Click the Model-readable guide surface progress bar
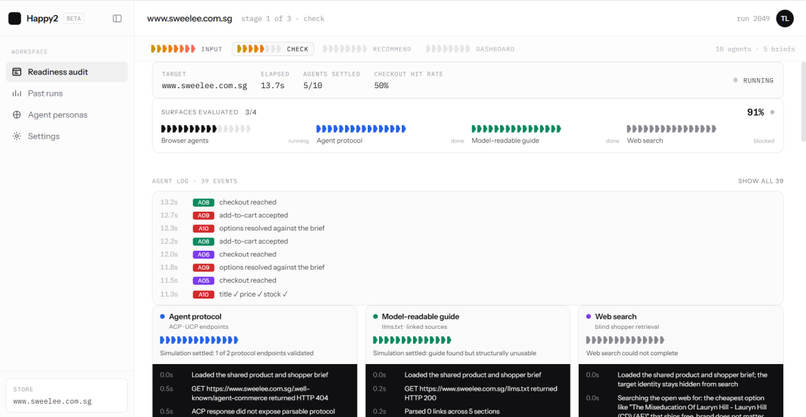This screenshot has width=806, height=417. [516, 129]
